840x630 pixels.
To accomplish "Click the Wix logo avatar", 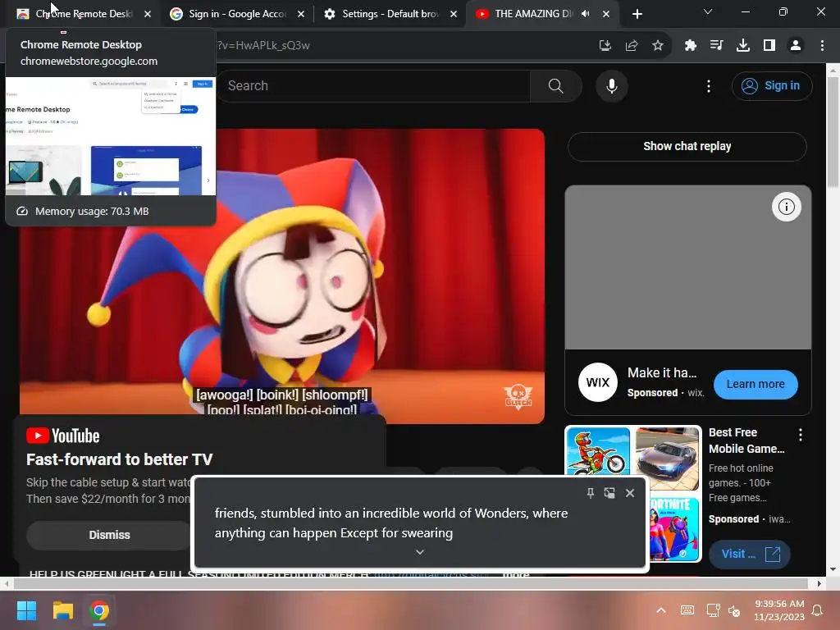I will pos(597,382).
